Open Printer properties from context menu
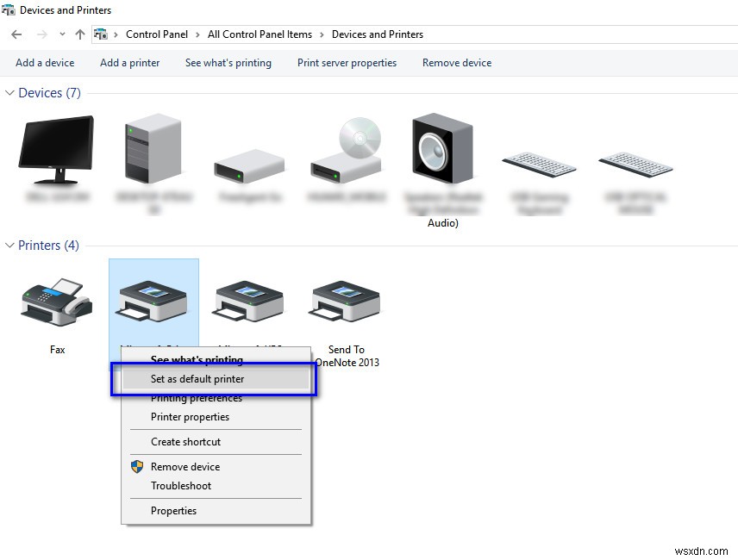The height and width of the screenshot is (560, 738). click(x=216, y=417)
